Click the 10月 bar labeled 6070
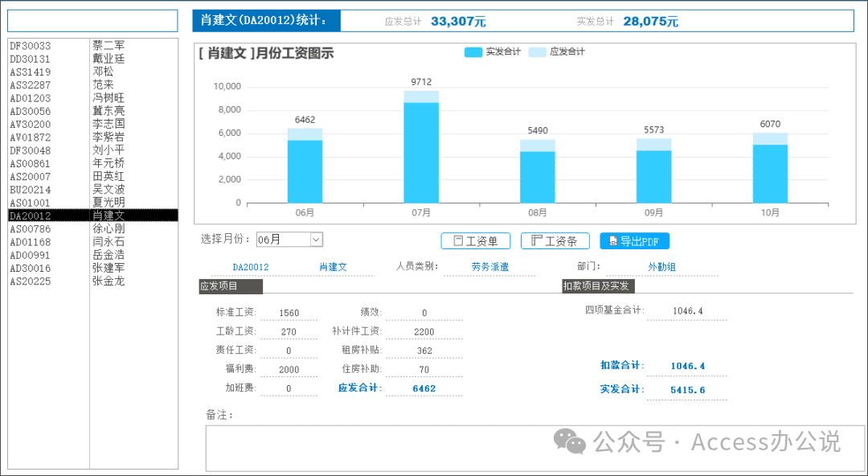Viewport: 868px width, 476px height. point(770,168)
